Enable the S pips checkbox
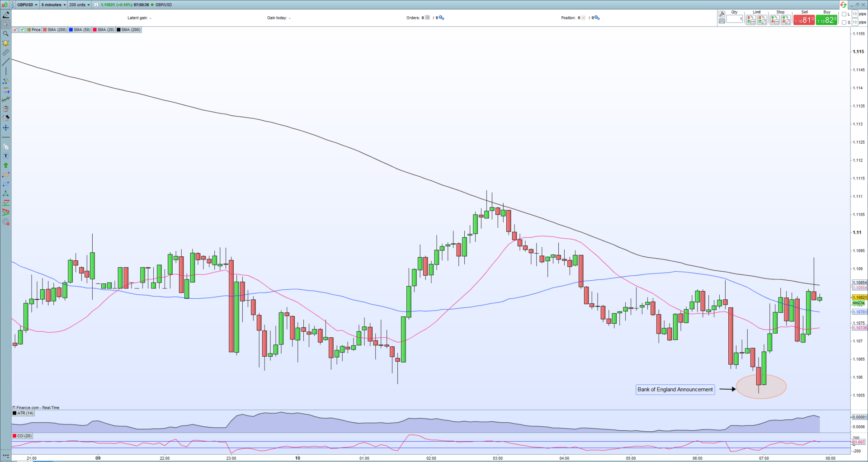 [x=844, y=23]
